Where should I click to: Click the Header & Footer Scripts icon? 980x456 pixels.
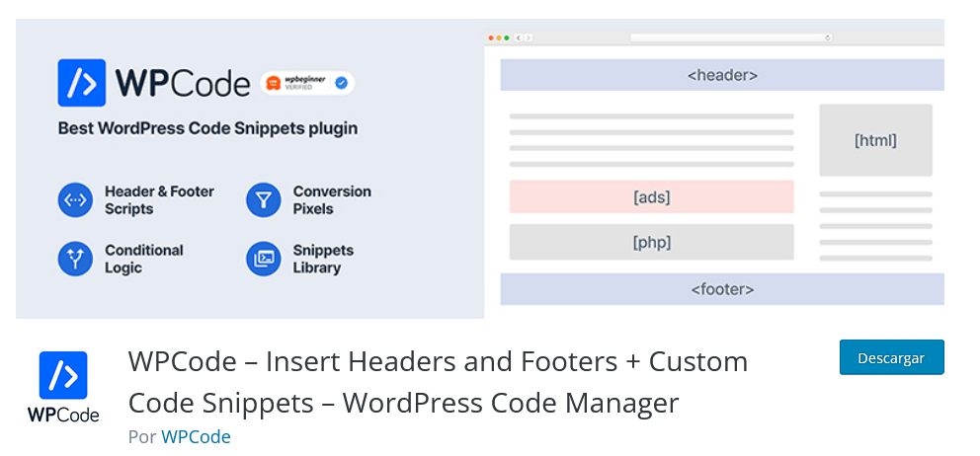(75, 200)
